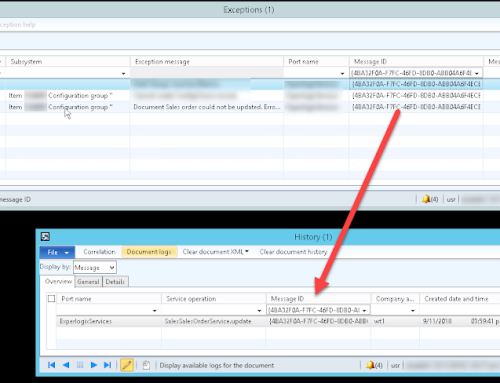The height and width of the screenshot is (383, 500).
Task: Switch to the Overview tab
Action: pyautogui.click(x=58, y=281)
